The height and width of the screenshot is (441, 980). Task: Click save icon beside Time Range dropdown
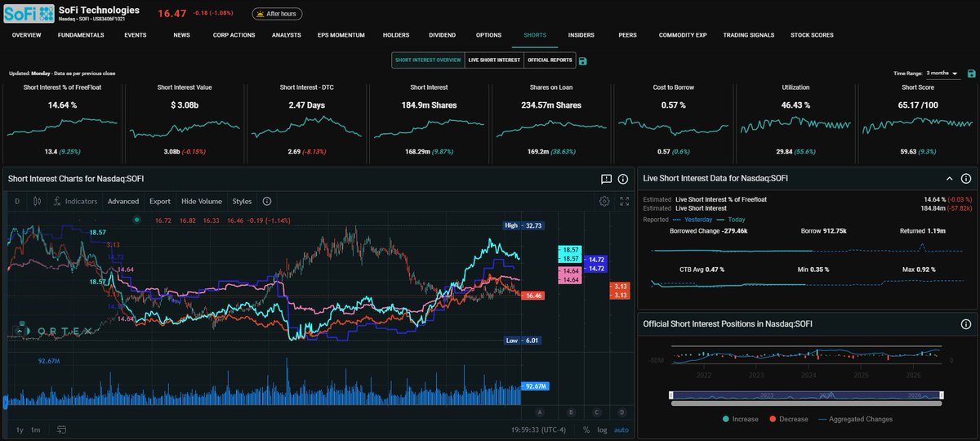point(971,73)
